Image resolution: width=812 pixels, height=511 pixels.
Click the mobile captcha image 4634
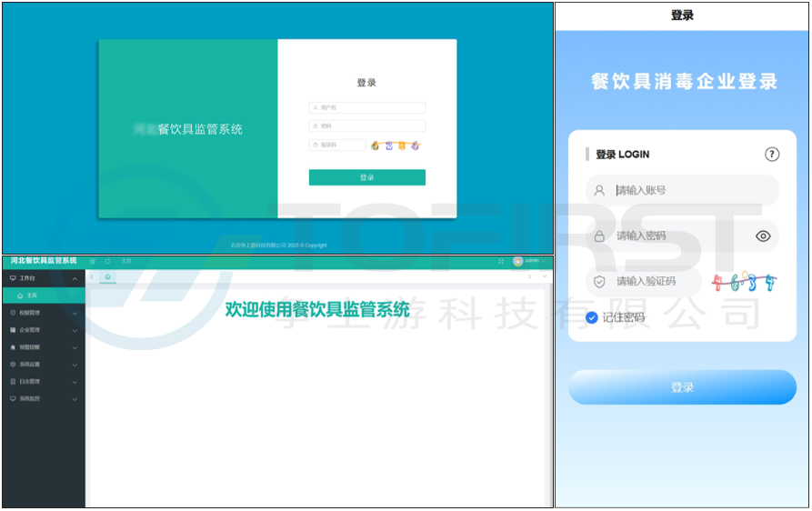[x=745, y=282]
